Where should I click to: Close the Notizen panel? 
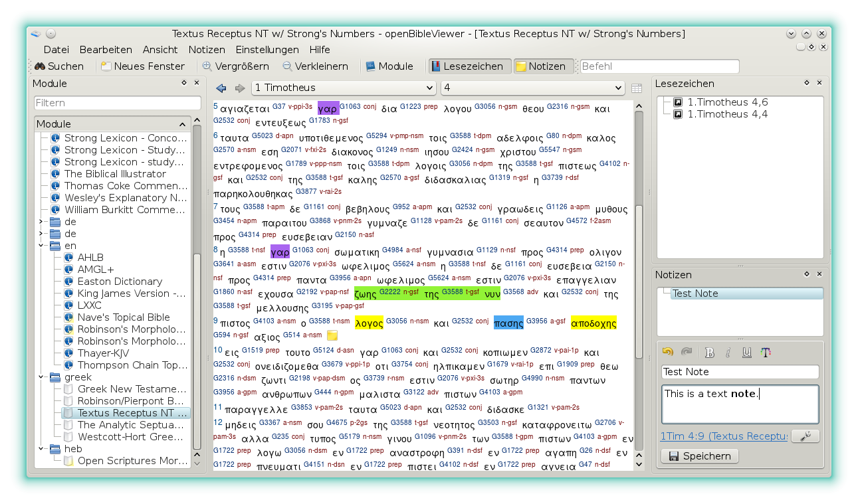pos(819,274)
